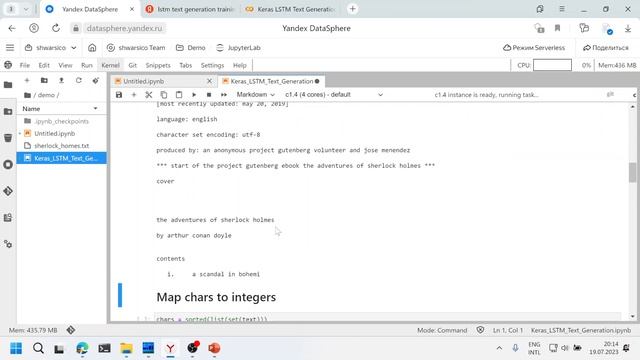This screenshot has height=360, width=640.
Task: Open sherlock_homes.txt in the file list
Action: coord(61,146)
